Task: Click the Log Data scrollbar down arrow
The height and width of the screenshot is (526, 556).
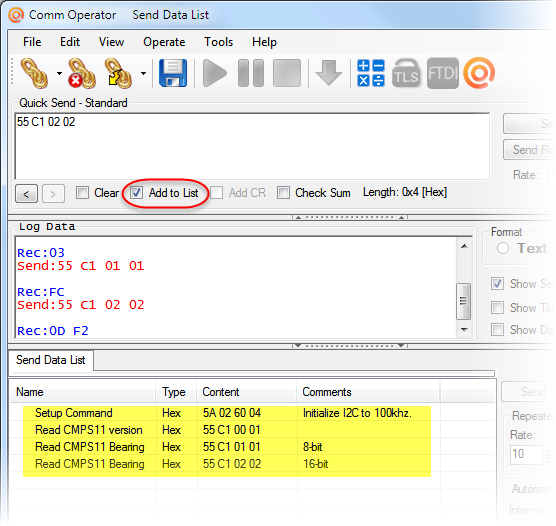Action: (464, 330)
